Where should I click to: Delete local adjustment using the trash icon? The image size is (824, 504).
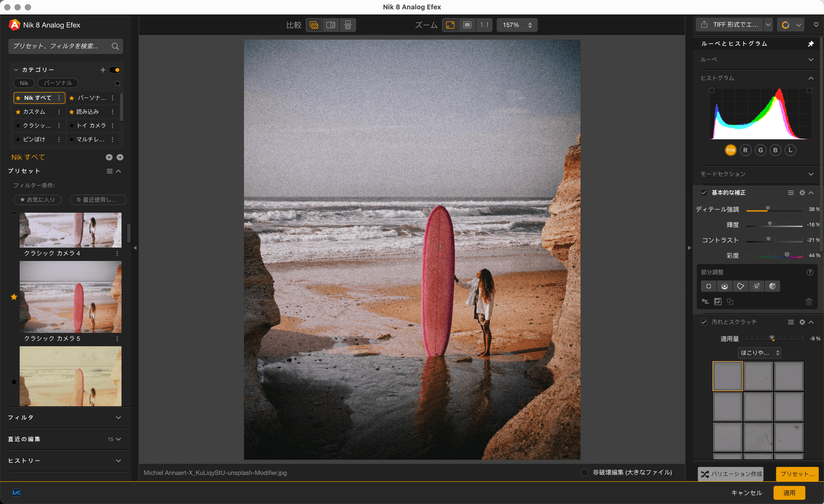click(x=809, y=302)
